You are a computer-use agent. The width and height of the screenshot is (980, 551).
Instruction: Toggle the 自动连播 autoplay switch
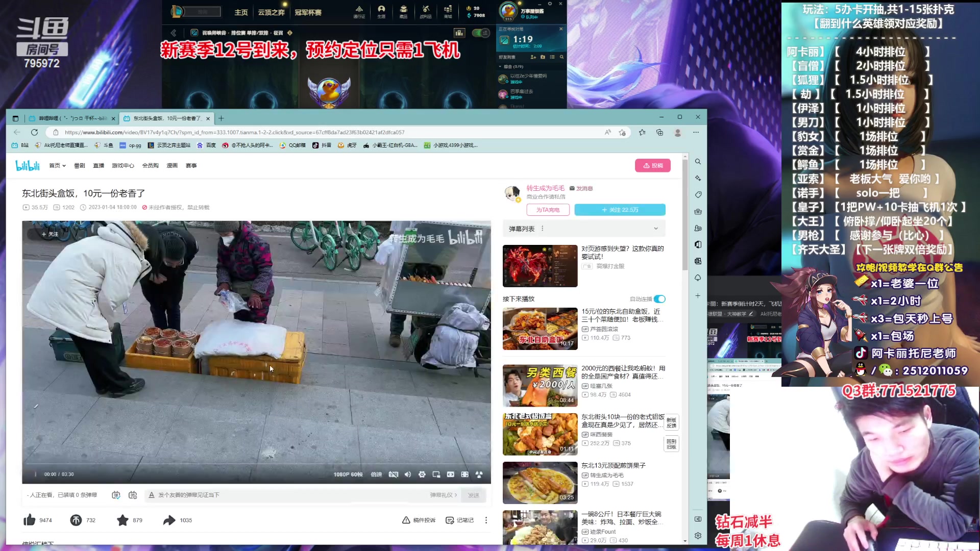coord(659,299)
